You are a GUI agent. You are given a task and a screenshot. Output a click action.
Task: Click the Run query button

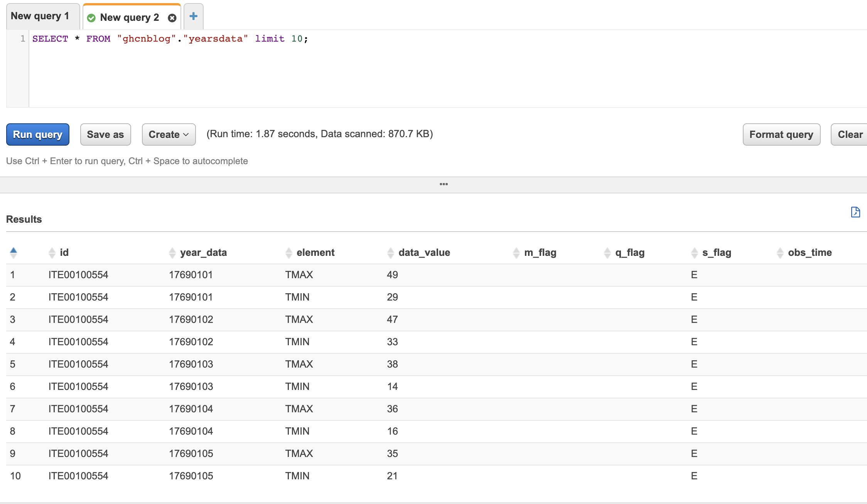tap(38, 134)
